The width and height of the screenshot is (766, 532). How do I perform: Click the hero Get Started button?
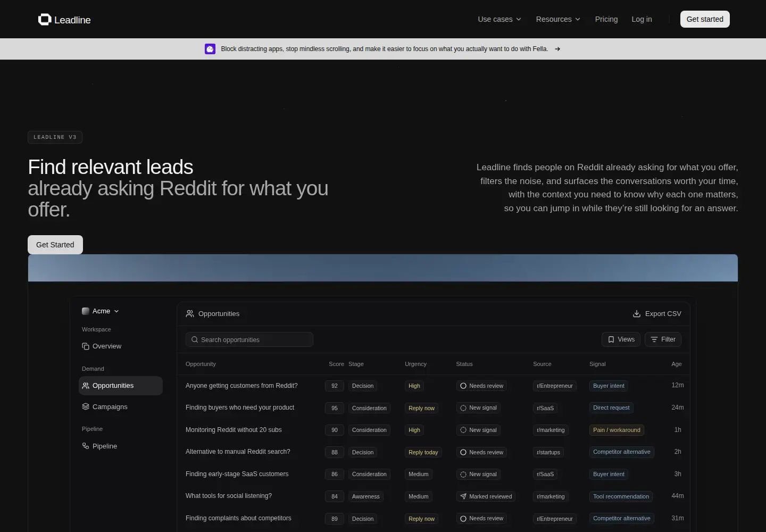pyautogui.click(x=55, y=245)
